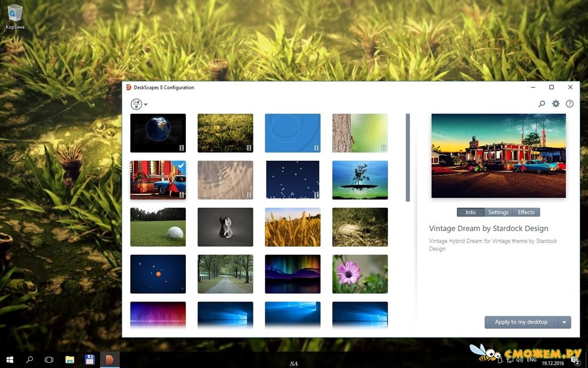The image size is (588, 368).
Task: Open File Explorer from the taskbar
Action: pyautogui.click(x=69, y=359)
